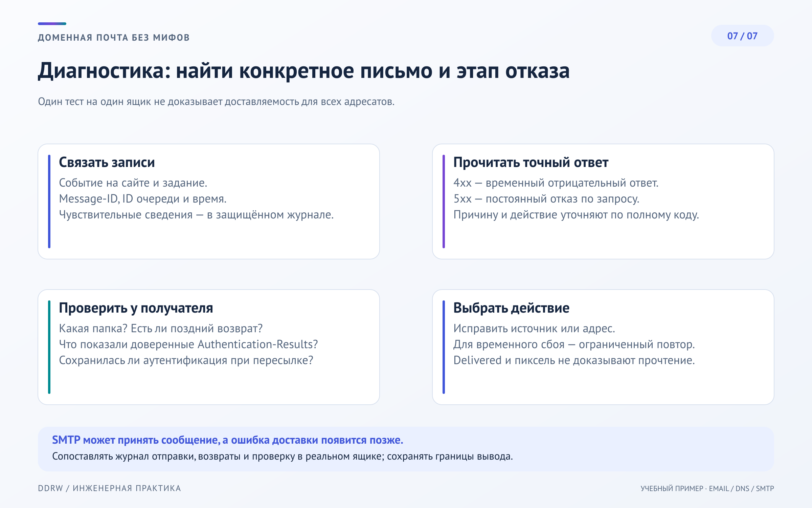Image resolution: width=812 pixels, height=508 pixels.
Task: Click the title 'Диагностика: найти конкретное письмо и этап отказа'
Action: click(x=304, y=71)
